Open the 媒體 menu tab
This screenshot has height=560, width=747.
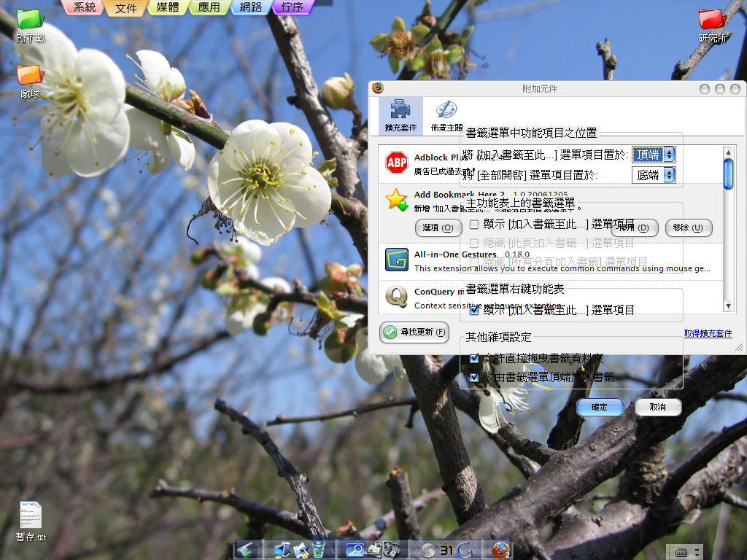168,8
